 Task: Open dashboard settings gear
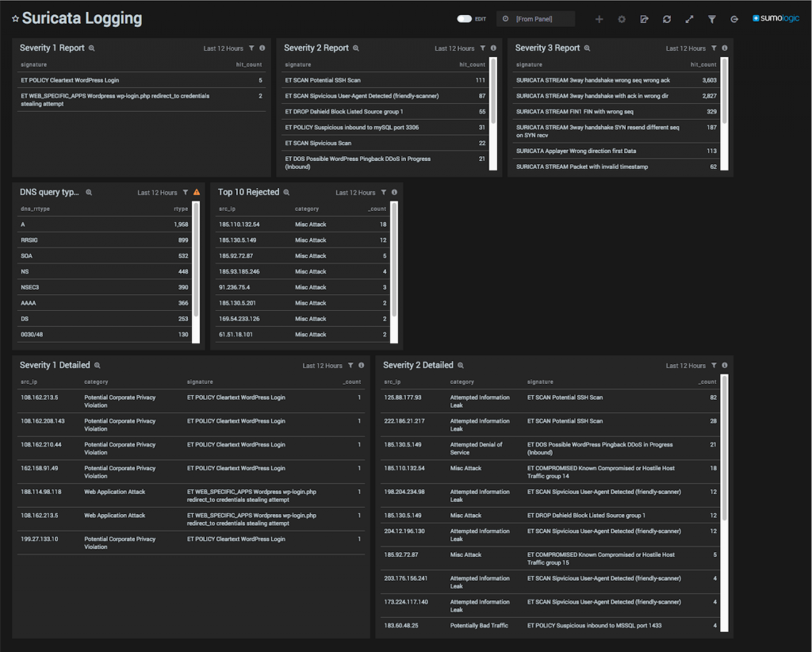(x=622, y=19)
